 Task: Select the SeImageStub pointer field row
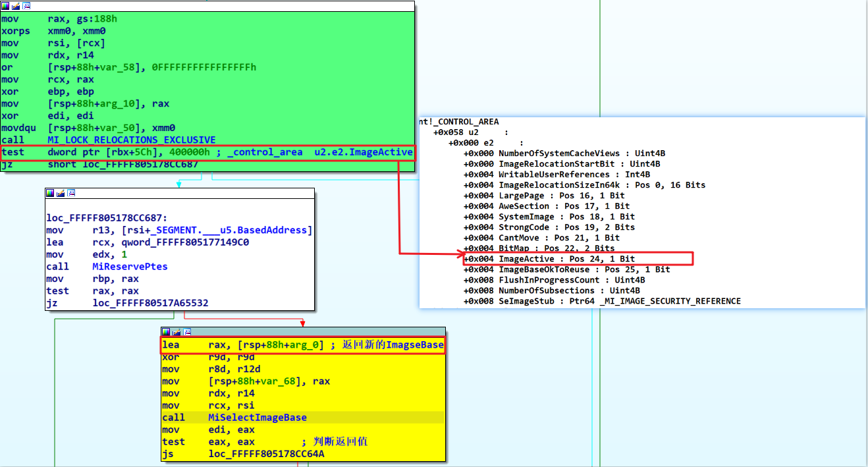coord(602,301)
